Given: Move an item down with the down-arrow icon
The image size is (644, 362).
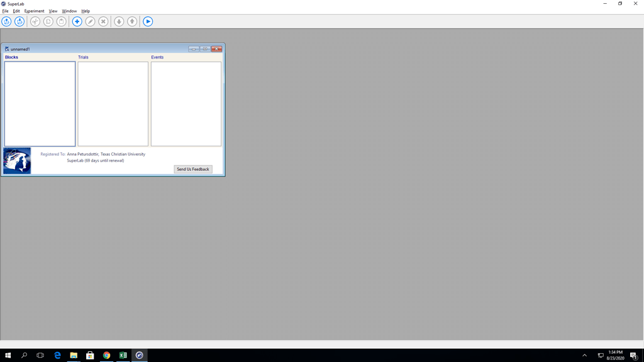Looking at the screenshot, I should 119,21.
